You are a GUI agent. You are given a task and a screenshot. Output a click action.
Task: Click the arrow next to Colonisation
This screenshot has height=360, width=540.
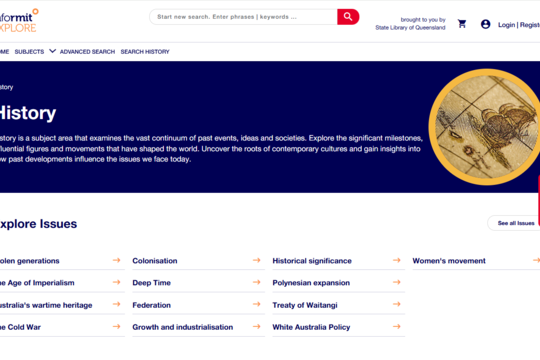257,260
